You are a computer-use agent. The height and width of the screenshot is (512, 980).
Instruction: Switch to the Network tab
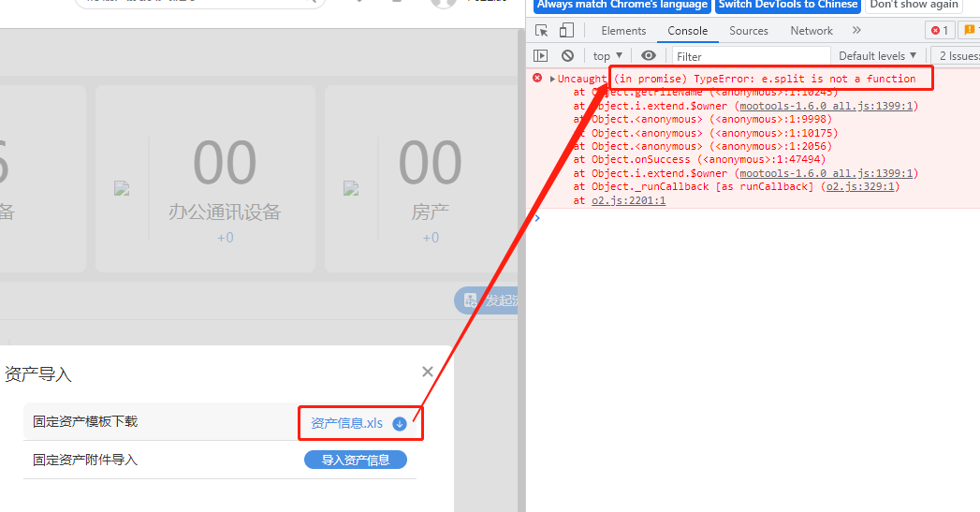click(x=812, y=31)
